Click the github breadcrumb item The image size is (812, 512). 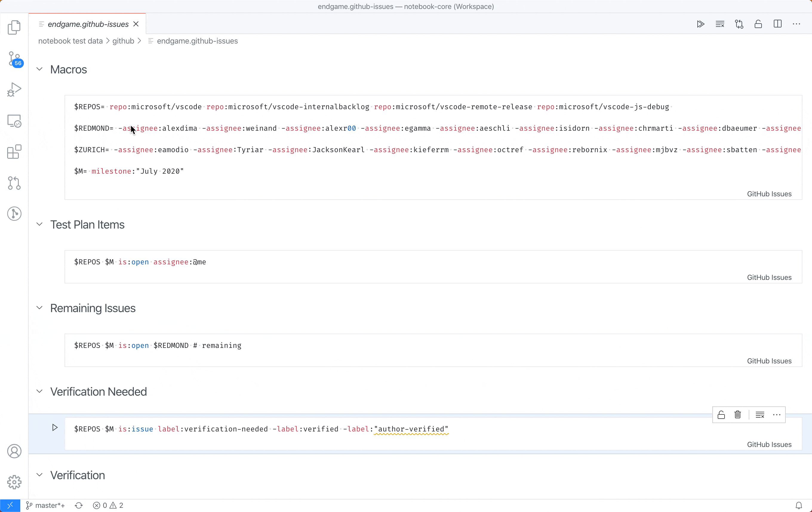tap(123, 41)
